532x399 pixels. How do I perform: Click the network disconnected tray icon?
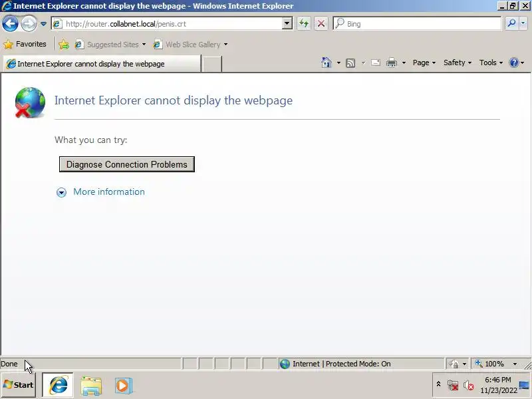(x=453, y=386)
